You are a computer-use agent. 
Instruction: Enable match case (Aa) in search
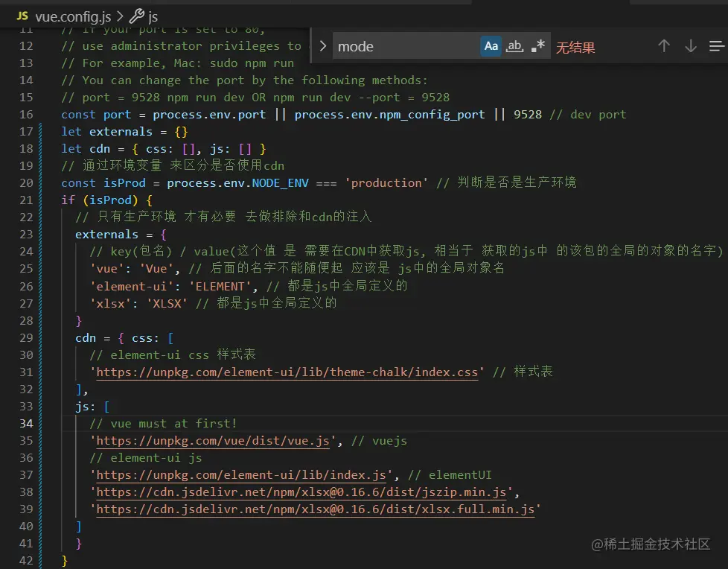(x=491, y=45)
